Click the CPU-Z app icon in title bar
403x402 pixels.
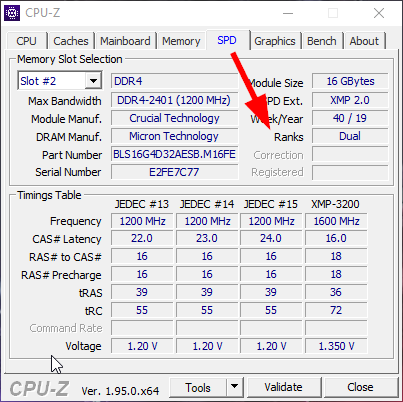[12, 13]
